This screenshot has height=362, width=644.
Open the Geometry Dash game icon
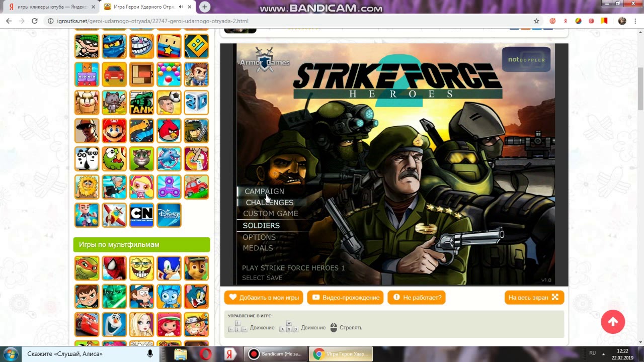point(196,46)
